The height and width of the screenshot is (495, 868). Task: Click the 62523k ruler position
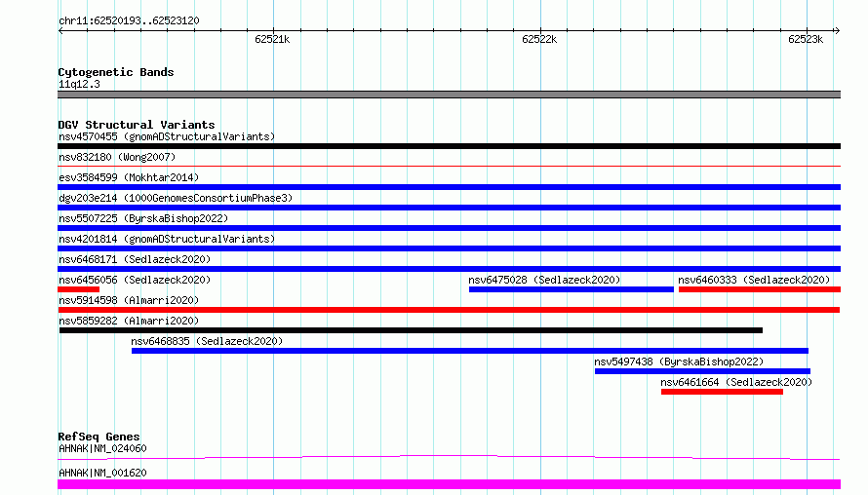806,39
